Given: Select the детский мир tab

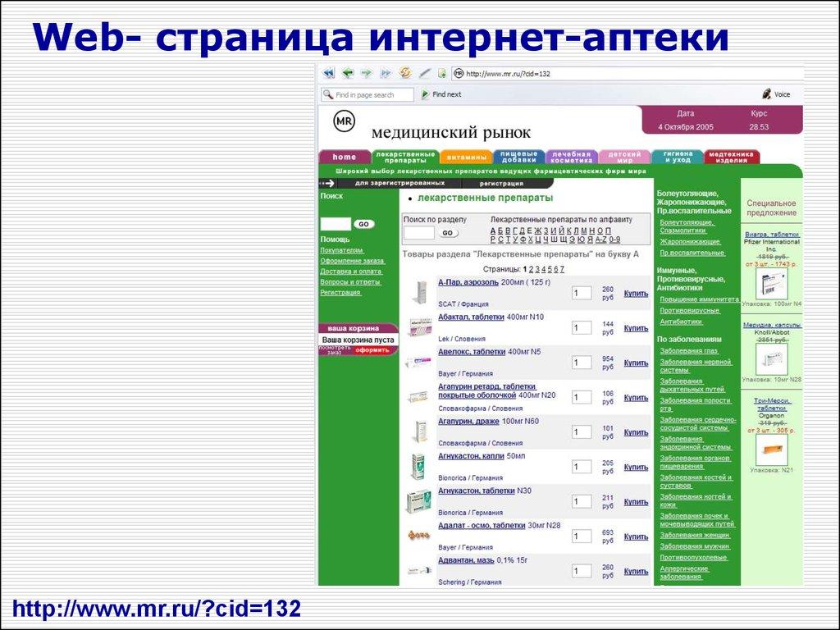Looking at the screenshot, I should pos(626,154).
